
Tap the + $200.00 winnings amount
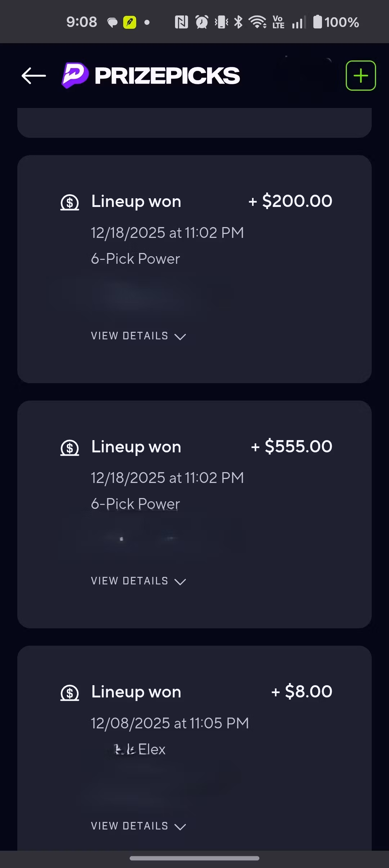click(290, 201)
